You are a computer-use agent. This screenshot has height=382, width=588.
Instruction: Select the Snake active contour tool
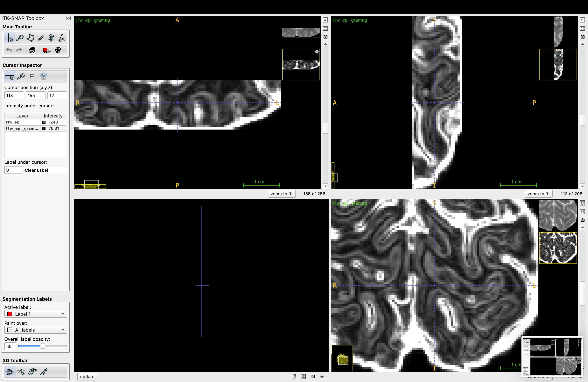click(x=51, y=38)
